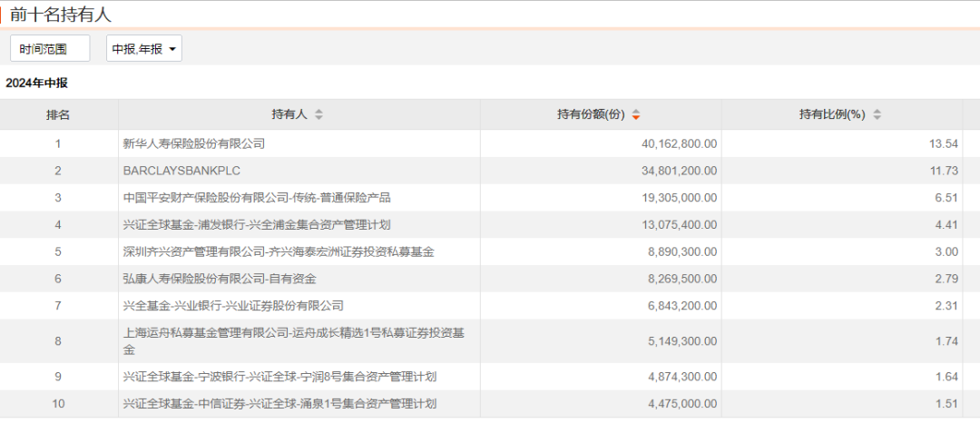This screenshot has width=980, height=433.
Task: Sort by 持有人 column sort icon
Action: coord(318,115)
